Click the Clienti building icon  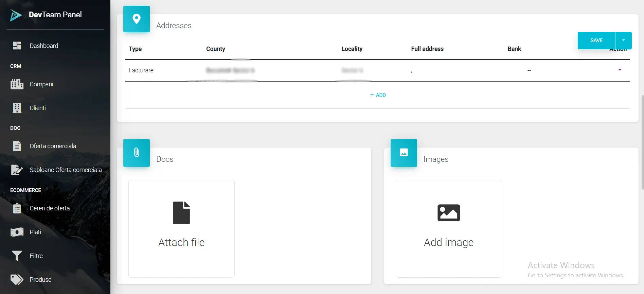coord(17,108)
